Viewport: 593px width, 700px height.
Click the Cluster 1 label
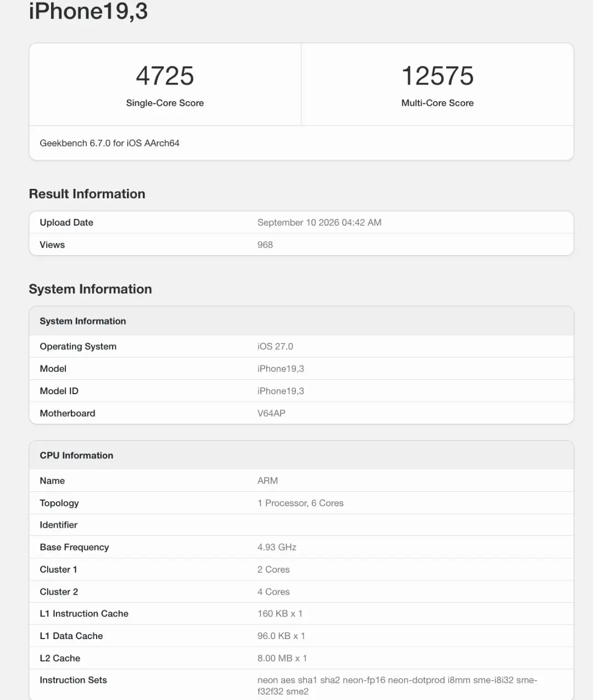pos(58,569)
